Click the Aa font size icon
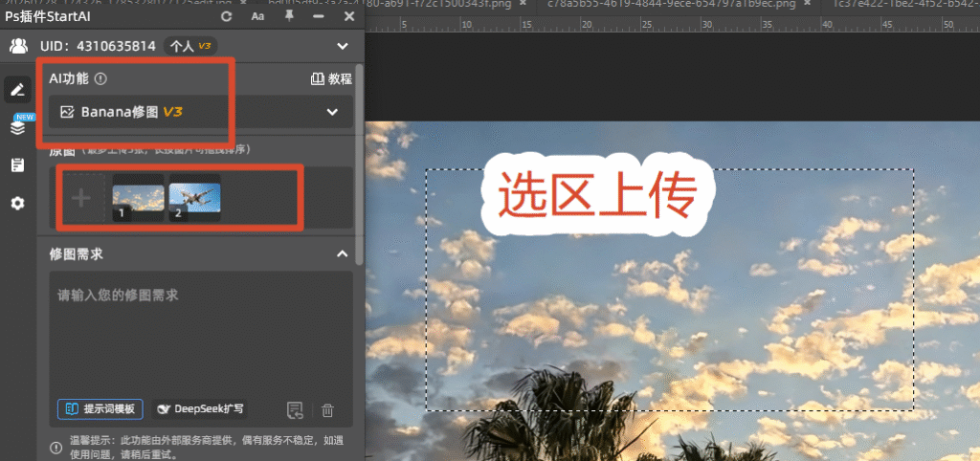980x461 pixels. [x=257, y=16]
